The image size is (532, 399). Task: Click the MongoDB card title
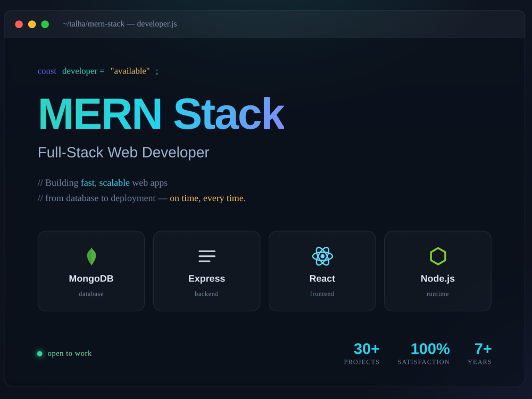pyautogui.click(x=92, y=279)
